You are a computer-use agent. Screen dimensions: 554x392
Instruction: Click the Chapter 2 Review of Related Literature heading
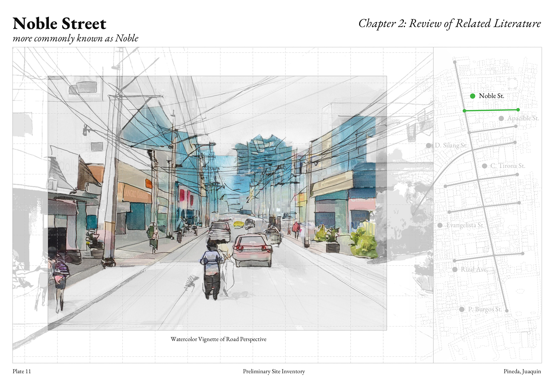(x=449, y=24)
